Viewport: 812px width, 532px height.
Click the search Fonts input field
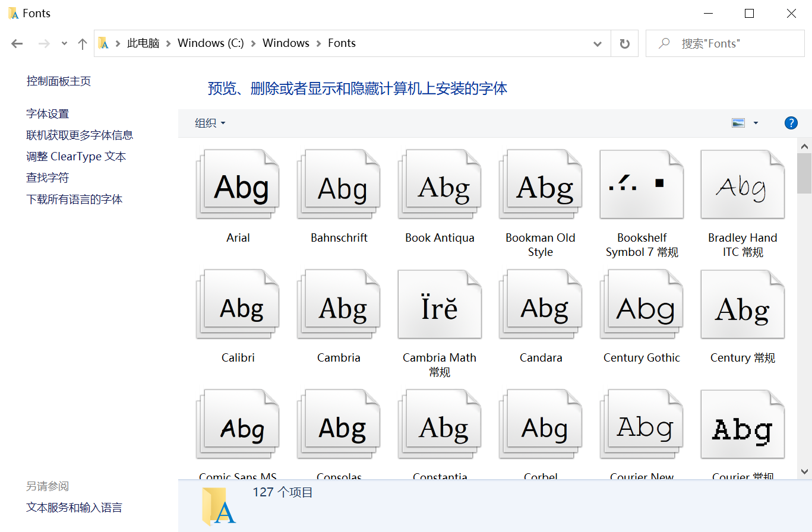[x=725, y=43]
